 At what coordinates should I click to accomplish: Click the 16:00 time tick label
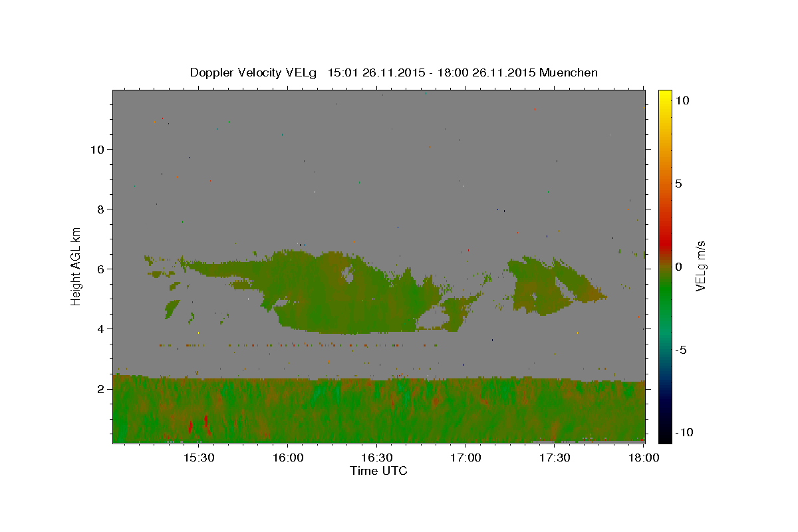(x=287, y=458)
